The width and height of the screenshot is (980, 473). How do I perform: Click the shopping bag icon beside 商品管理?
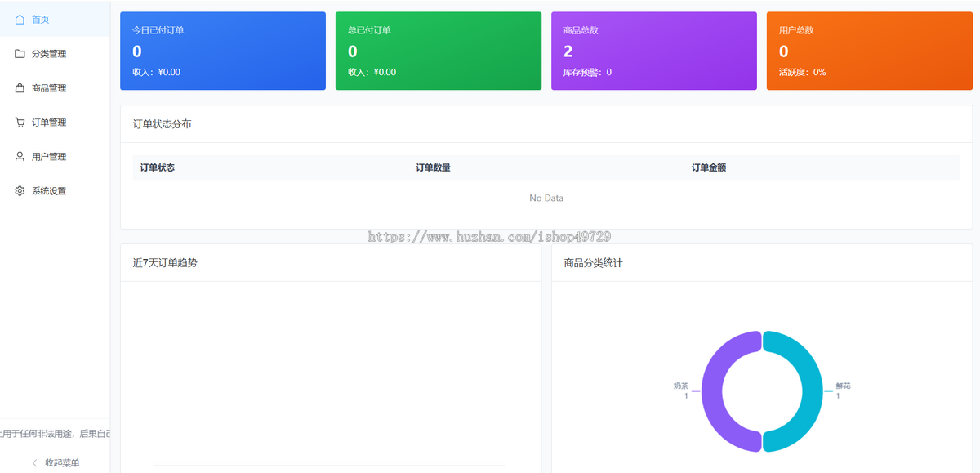[20, 88]
